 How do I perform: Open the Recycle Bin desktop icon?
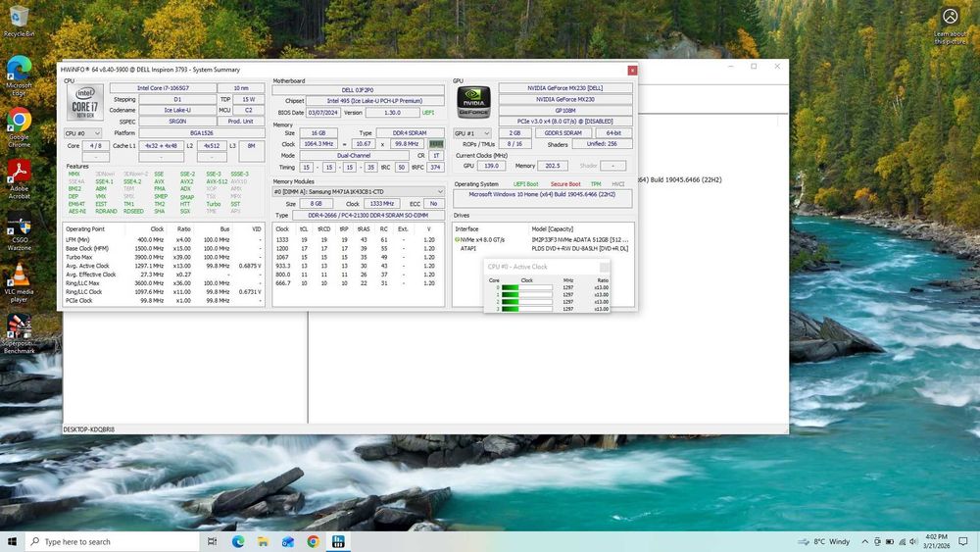(19, 21)
